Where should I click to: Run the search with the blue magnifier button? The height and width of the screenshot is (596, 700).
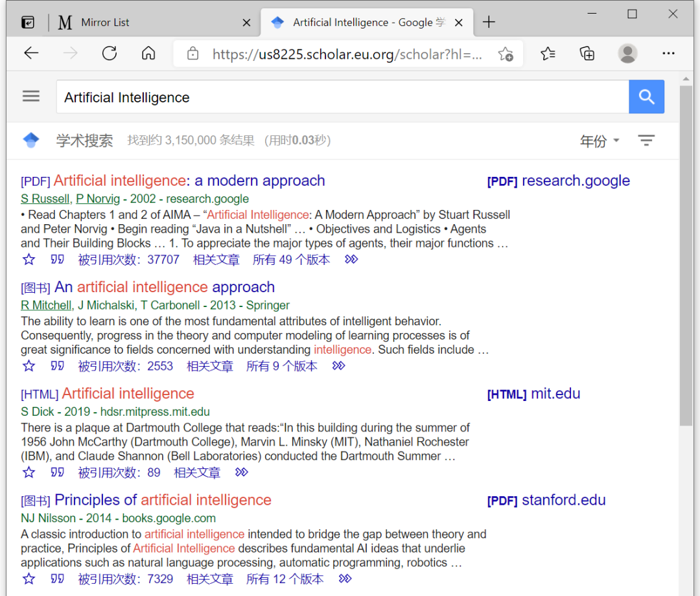[x=646, y=97]
